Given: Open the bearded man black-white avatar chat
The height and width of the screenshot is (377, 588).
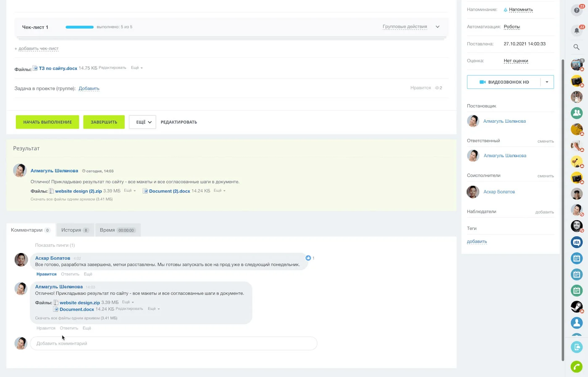Looking at the screenshot, I should (x=577, y=226).
